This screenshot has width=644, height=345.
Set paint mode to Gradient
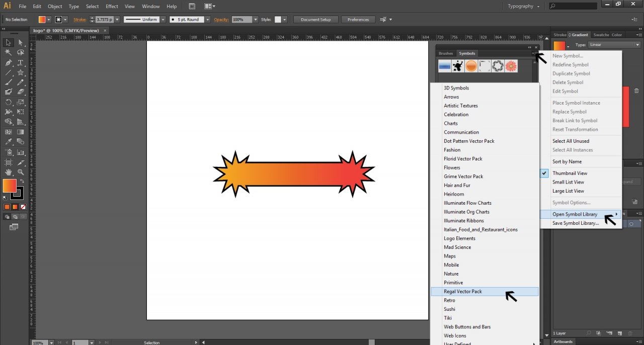[x=15, y=207]
